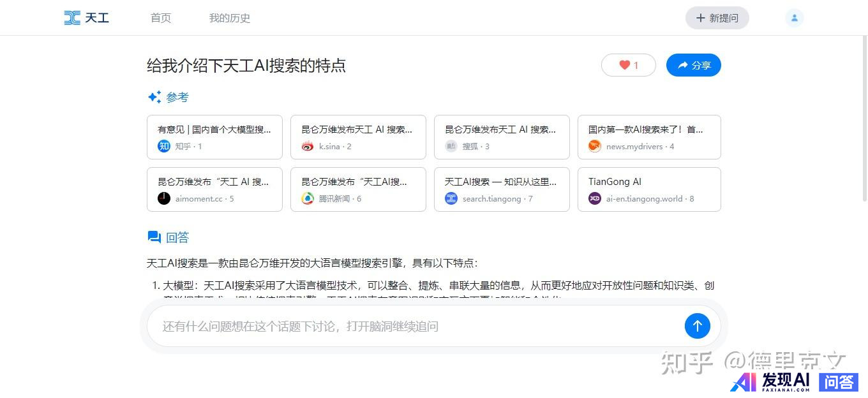This screenshot has height=398, width=868.
Task: Open the user profile avatar icon
Action: pos(794,18)
